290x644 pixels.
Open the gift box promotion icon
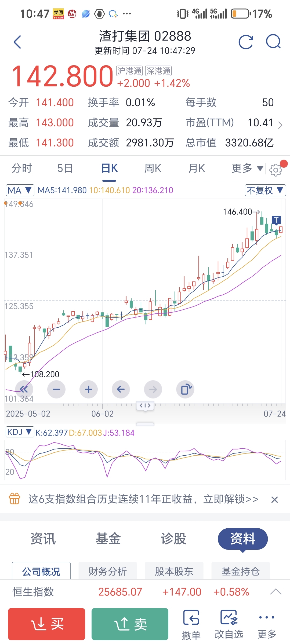pos(15,499)
